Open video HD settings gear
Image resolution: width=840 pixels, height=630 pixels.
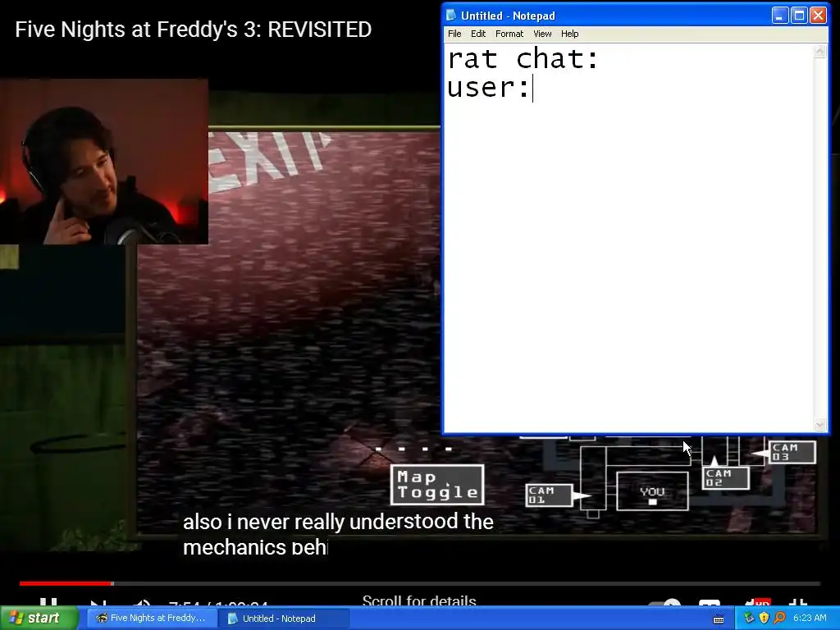pyautogui.click(x=757, y=602)
